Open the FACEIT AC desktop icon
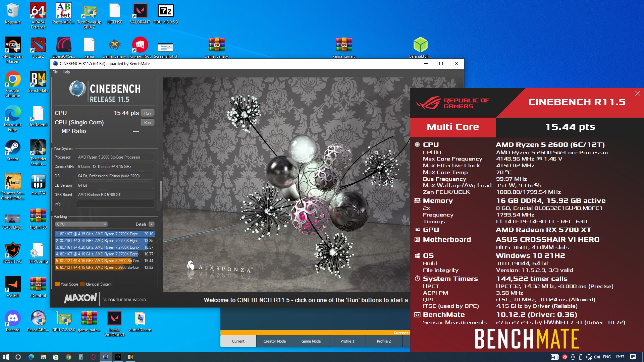The image size is (644, 362). (12, 253)
